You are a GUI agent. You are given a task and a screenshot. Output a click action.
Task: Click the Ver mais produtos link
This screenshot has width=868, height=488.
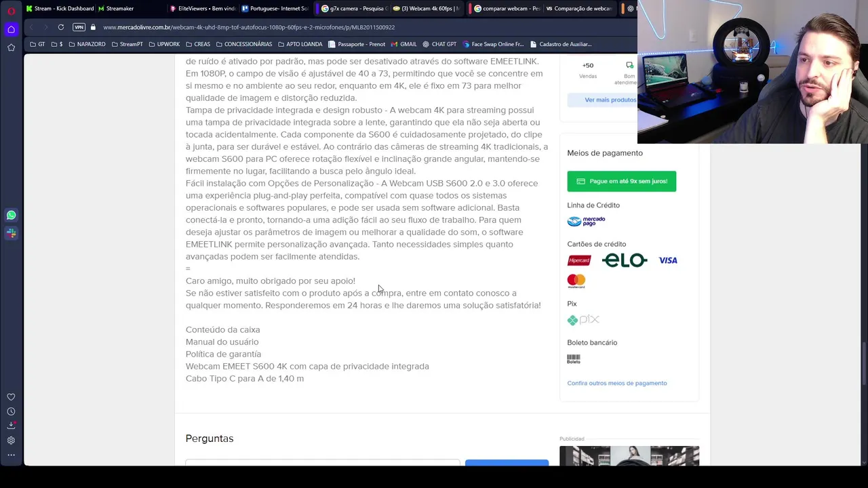click(x=610, y=100)
